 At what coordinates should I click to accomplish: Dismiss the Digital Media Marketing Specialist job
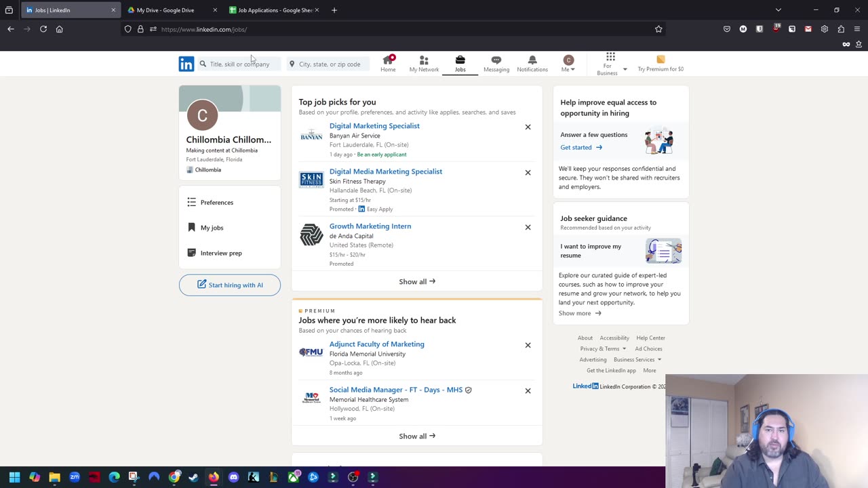(528, 172)
